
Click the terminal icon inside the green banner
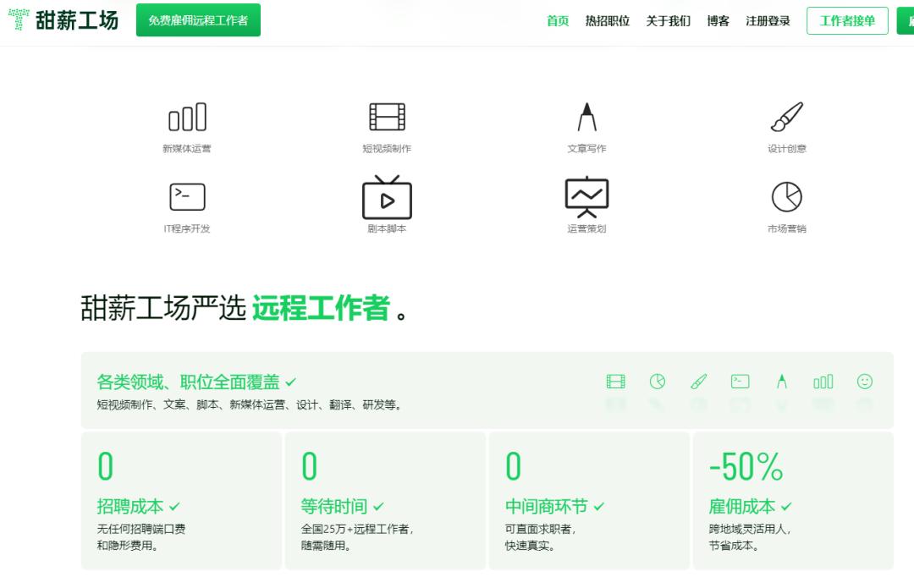tap(740, 382)
